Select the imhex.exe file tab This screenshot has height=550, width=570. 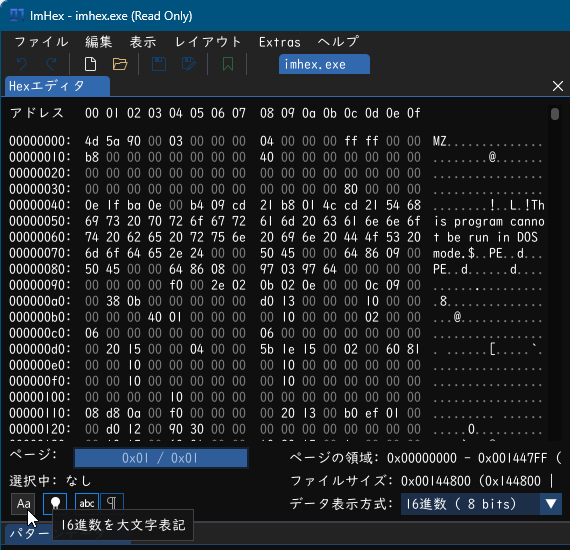(x=324, y=64)
